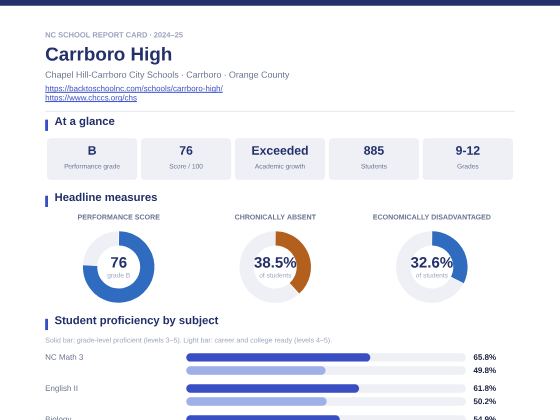Select the Grades 9-12 card
This screenshot has width=560, height=420.
pyautogui.click(x=468, y=159)
